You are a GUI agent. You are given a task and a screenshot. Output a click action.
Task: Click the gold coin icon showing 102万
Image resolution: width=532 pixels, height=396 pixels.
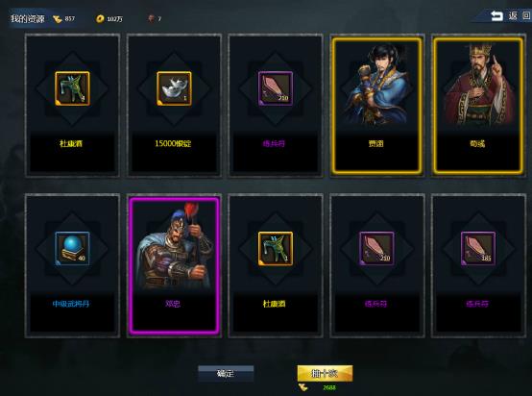tap(100, 19)
